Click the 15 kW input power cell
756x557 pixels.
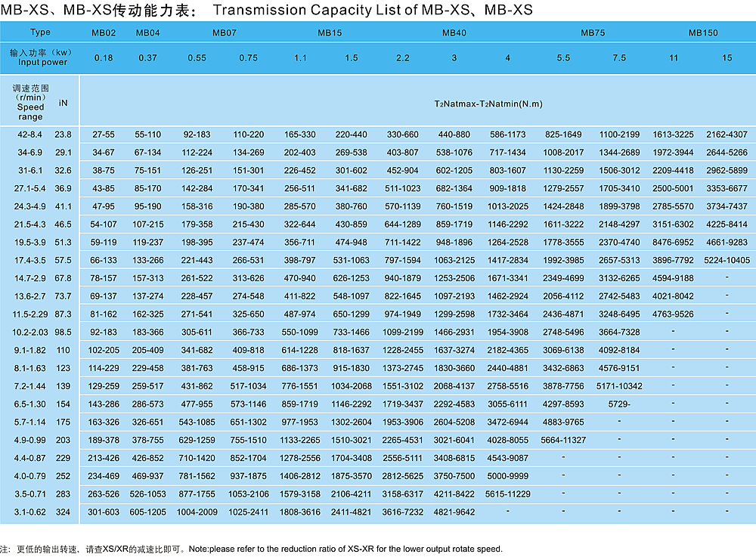coord(727,58)
